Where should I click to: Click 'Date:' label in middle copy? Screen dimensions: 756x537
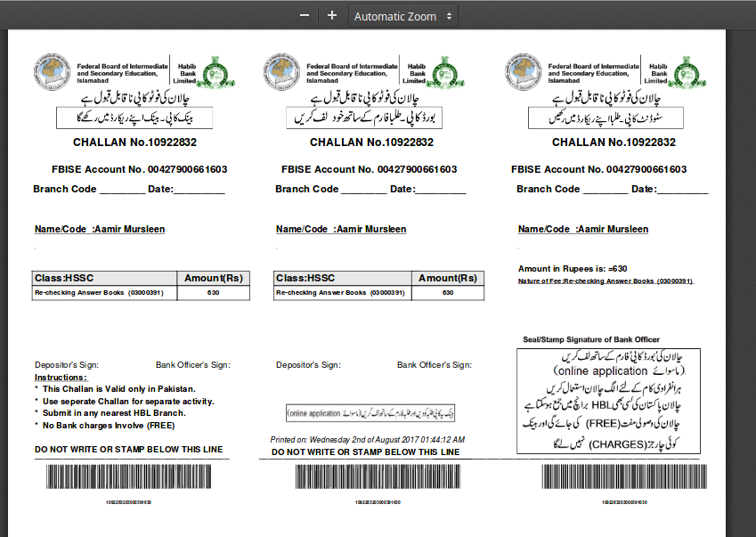tap(402, 189)
